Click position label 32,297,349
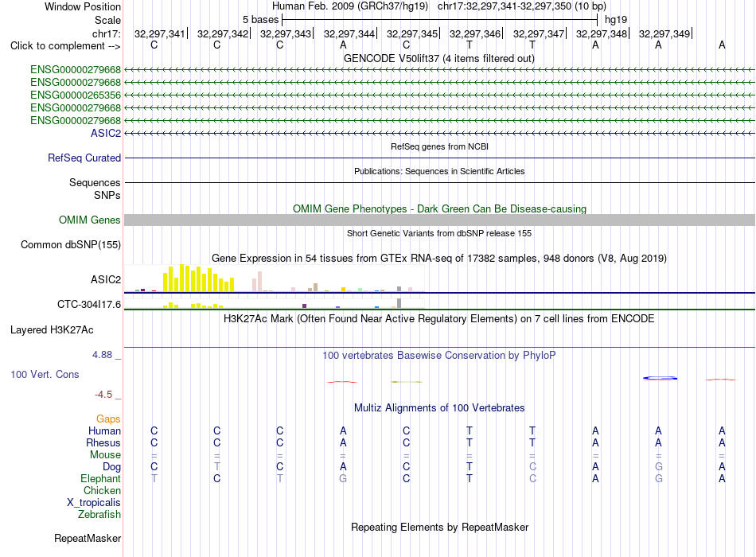 (x=664, y=33)
